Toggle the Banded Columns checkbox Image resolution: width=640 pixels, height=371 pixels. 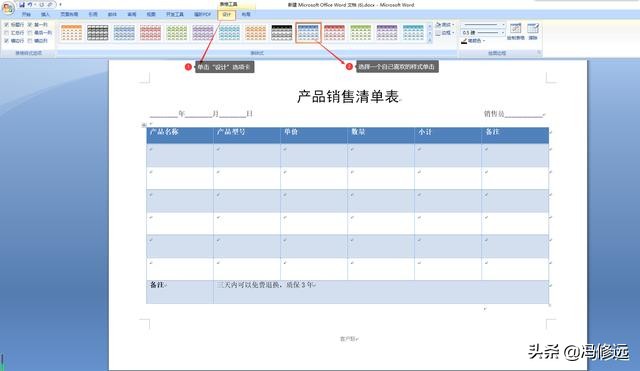[30, 41]
